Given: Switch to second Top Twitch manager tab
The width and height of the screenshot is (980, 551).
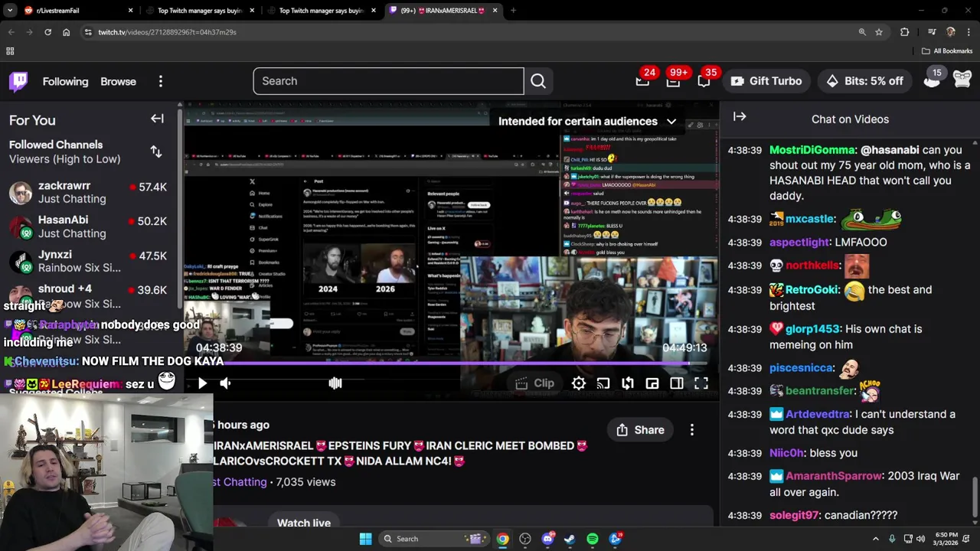Looking at the screenshot, I should tap(320, 11).
